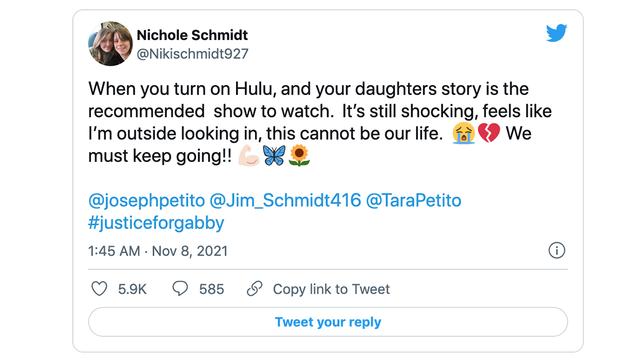Screen dimensions: 640x360
Task: Open the @josephpetito mention
Action: [x=147, y=201]
